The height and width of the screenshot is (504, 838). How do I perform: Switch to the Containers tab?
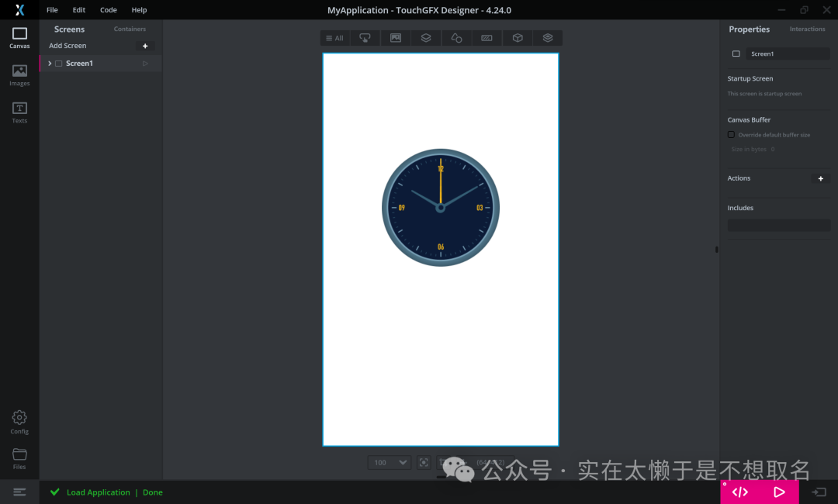(130, 29)
